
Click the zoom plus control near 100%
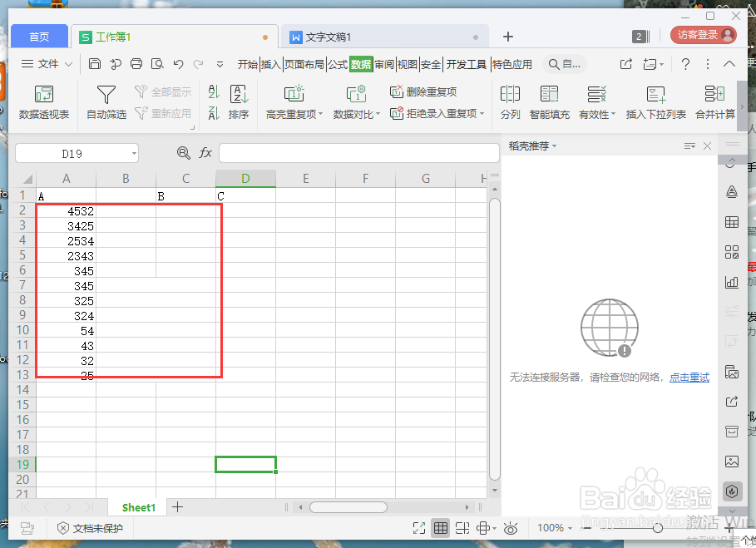coord(728,528)
